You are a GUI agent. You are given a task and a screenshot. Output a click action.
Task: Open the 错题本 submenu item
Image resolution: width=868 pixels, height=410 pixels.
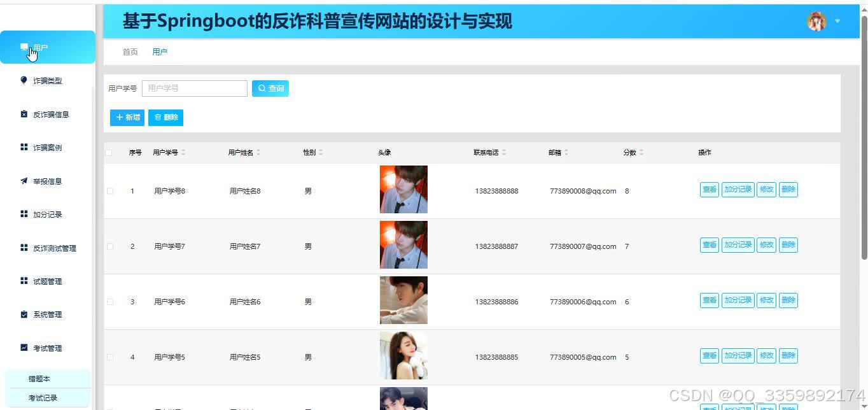[48, 379]
